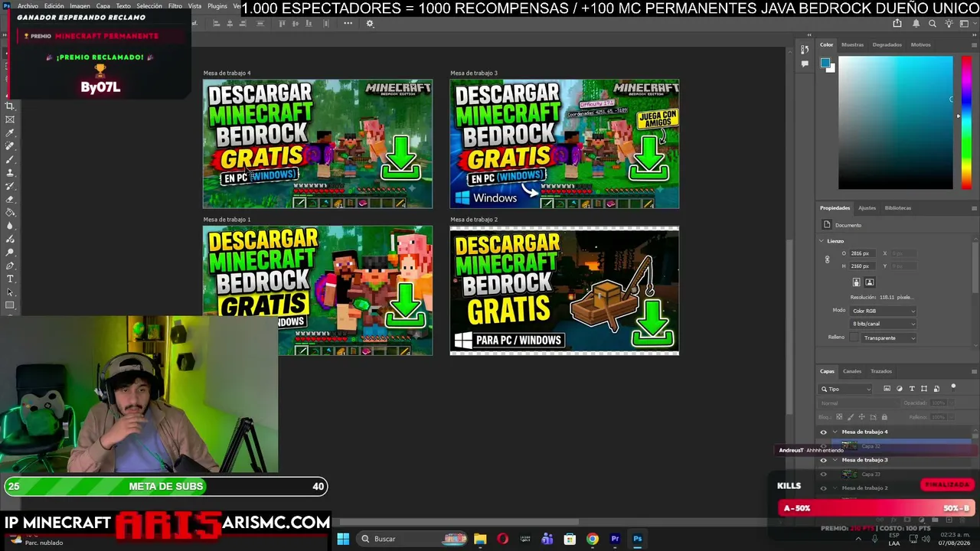Select the Horizontal Type tool
This screenshot has height=551, width=980.
tap(10, 279)
